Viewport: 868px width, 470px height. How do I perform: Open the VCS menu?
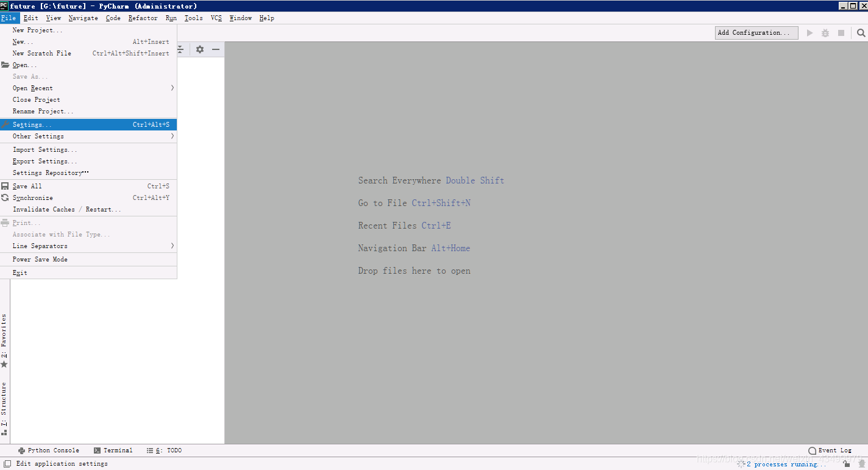point(216,18)
